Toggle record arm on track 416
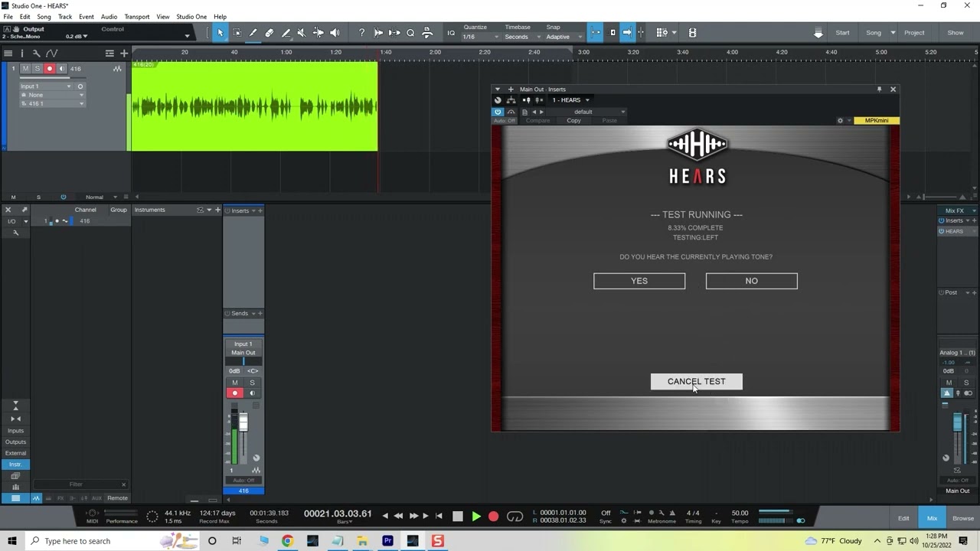 pos(50,69)
